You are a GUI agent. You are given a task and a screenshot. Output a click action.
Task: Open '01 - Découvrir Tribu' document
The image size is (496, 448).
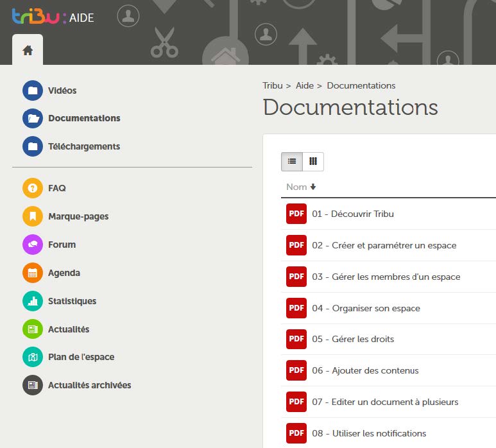click(x=353, y=214)
